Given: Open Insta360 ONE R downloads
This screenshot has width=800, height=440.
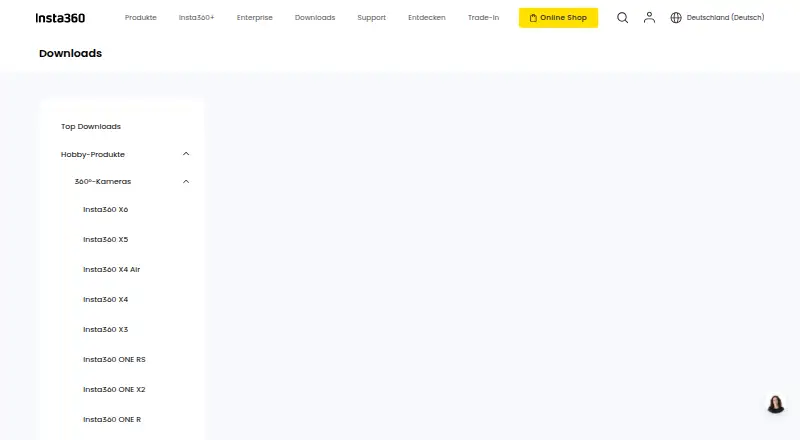Looking at the screenshot, I should pos(112,420).
